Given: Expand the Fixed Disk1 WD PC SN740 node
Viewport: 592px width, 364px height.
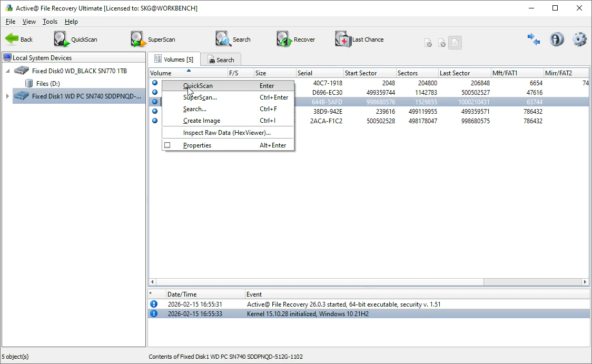Looking at the screenshot, I should tap(7, 96).
